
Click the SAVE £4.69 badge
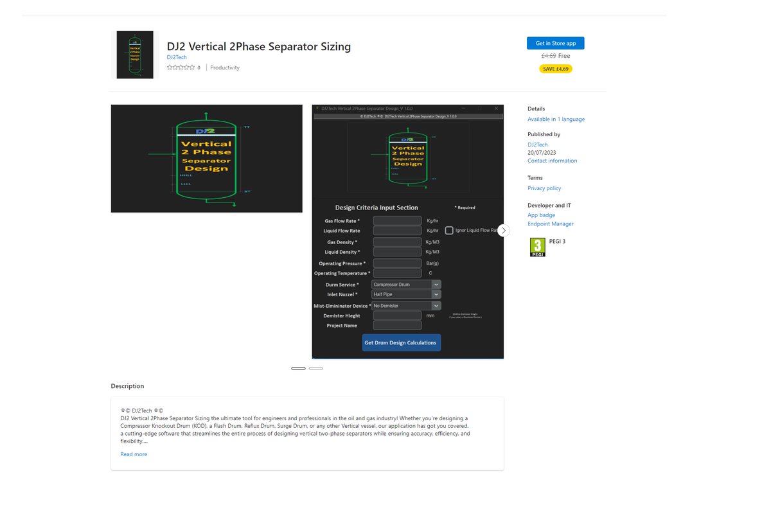point(555,68)
